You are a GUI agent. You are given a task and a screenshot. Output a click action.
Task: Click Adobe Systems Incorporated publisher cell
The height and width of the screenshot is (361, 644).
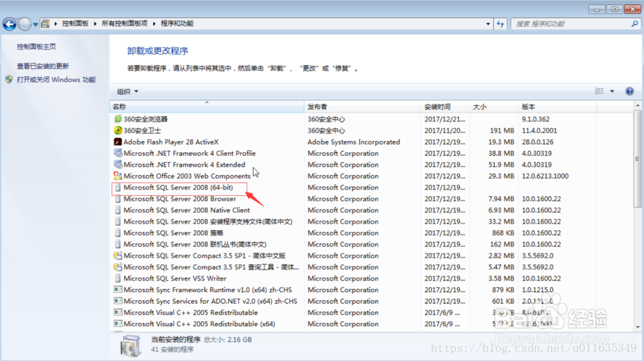pyautogui.click(x=354, y=142)
